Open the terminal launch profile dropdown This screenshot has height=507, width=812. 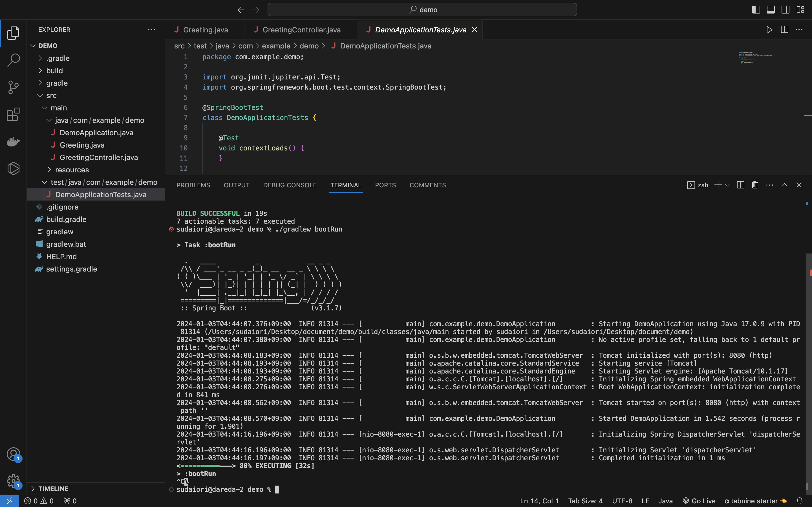pos(727,185)
